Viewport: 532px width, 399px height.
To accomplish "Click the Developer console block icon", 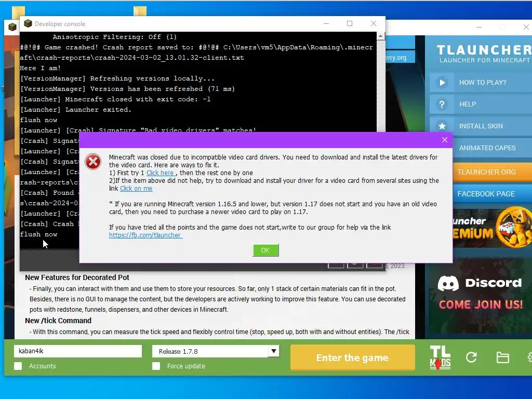I will coord(28,23).
